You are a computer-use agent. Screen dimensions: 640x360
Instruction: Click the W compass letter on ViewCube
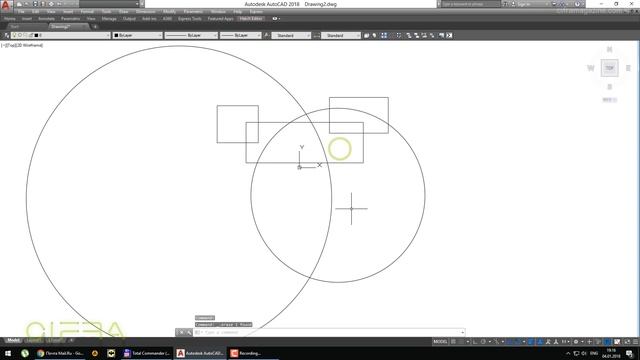click(x=591, y=68)
